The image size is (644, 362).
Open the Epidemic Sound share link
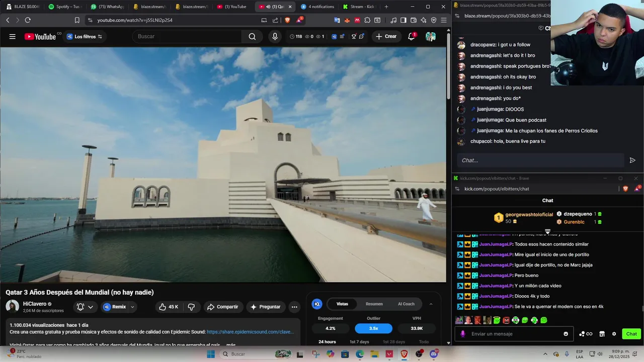pyautogui.click(x=250, y=332)
